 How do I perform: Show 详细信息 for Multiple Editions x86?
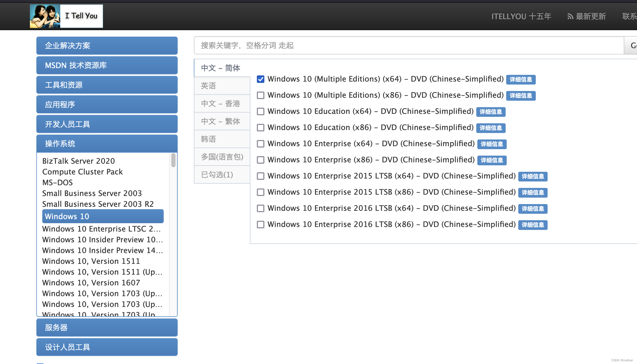(521, 96)
